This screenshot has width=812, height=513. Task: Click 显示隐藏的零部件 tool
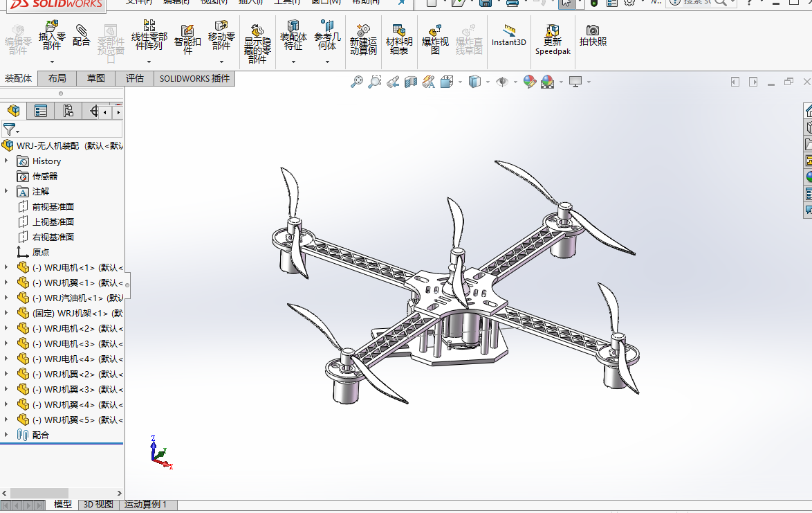tap(257, 44)
